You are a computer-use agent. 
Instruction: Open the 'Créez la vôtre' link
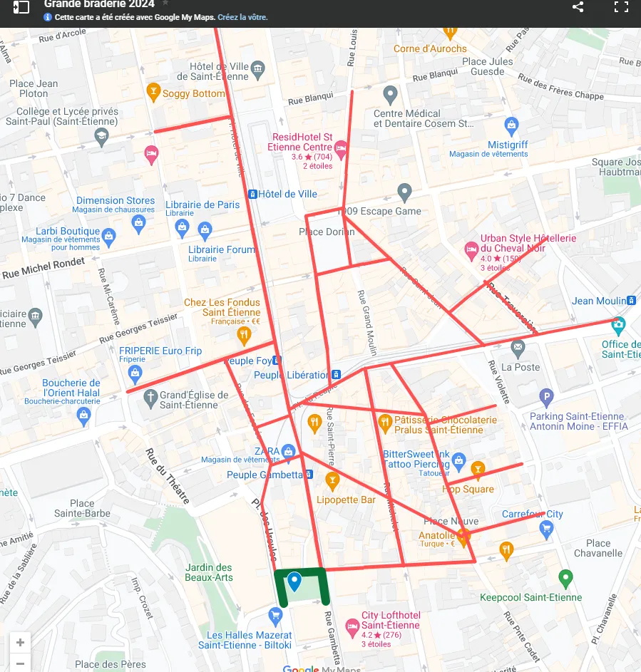242,17
